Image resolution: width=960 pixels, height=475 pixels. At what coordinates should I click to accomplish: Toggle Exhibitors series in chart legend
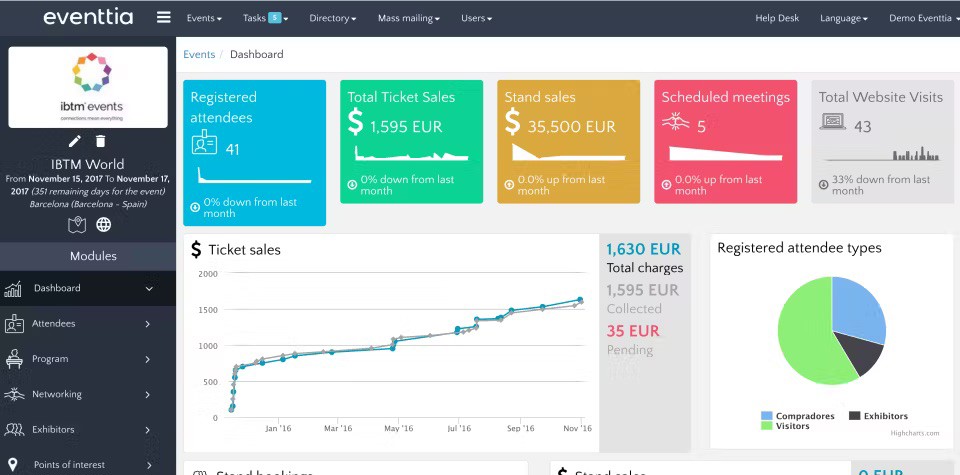pos(878,416)
